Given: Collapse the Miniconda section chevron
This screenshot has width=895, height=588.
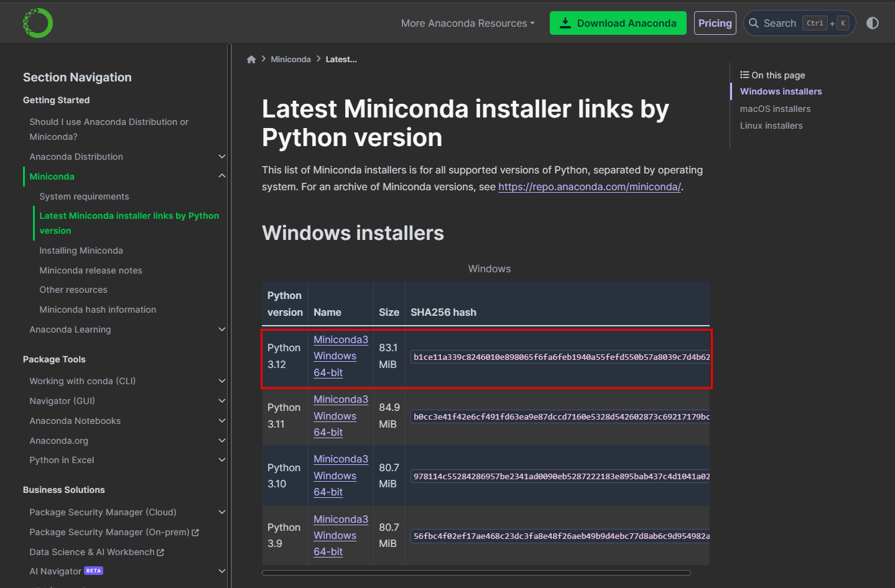Looking at the screenshot, I should (x=222, y=176).
